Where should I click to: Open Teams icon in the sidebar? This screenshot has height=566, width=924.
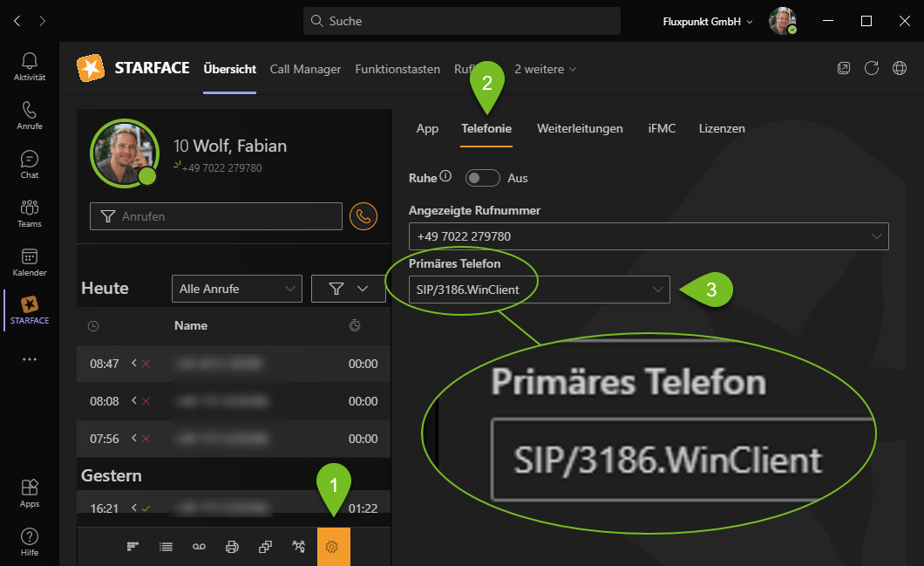pos(30,214)
